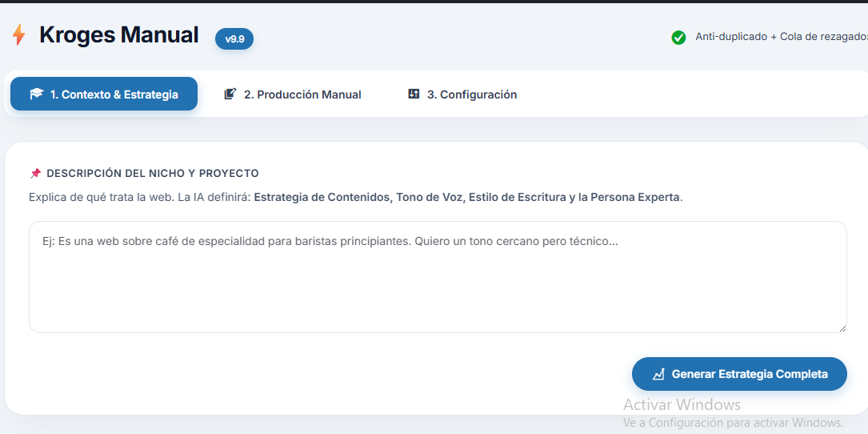Click the graduation cap icon on first tab

tap(36, 94)
